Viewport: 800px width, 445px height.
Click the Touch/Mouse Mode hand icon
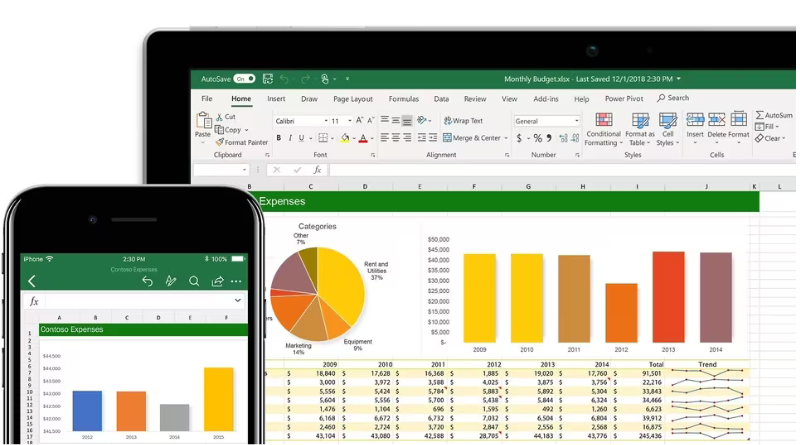(x=325, y=79)
